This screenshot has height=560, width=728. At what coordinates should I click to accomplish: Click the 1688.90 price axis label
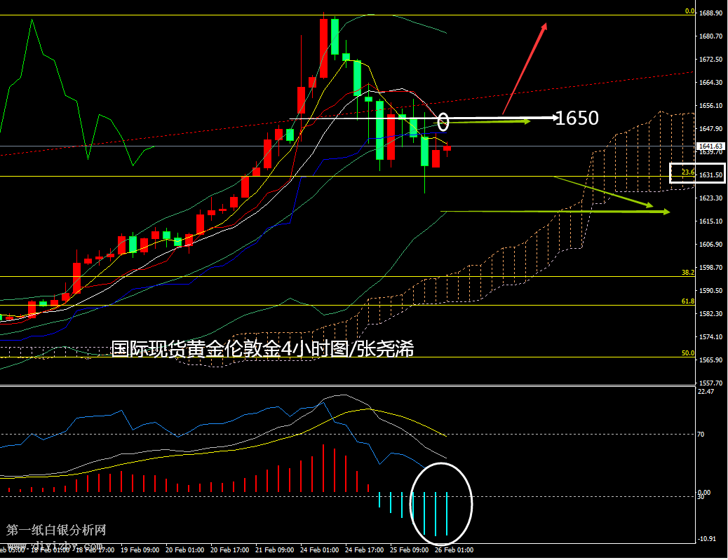[711, 13]
